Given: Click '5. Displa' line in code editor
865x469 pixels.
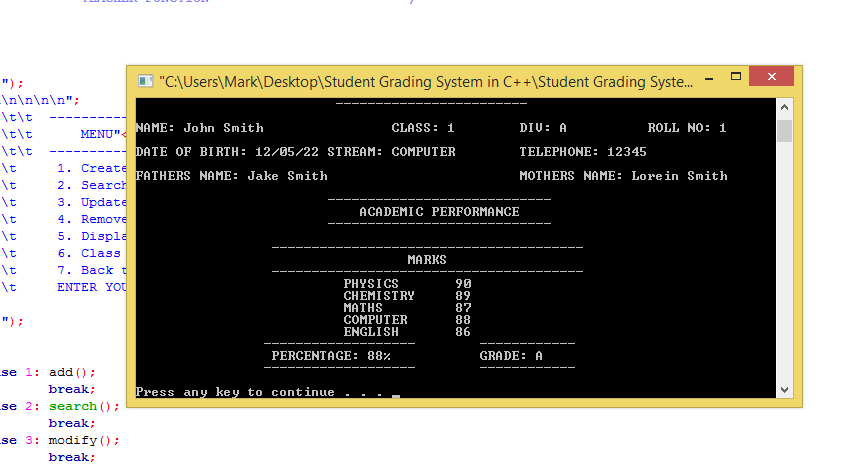Looking at the screenshot, I should (92, 237).
